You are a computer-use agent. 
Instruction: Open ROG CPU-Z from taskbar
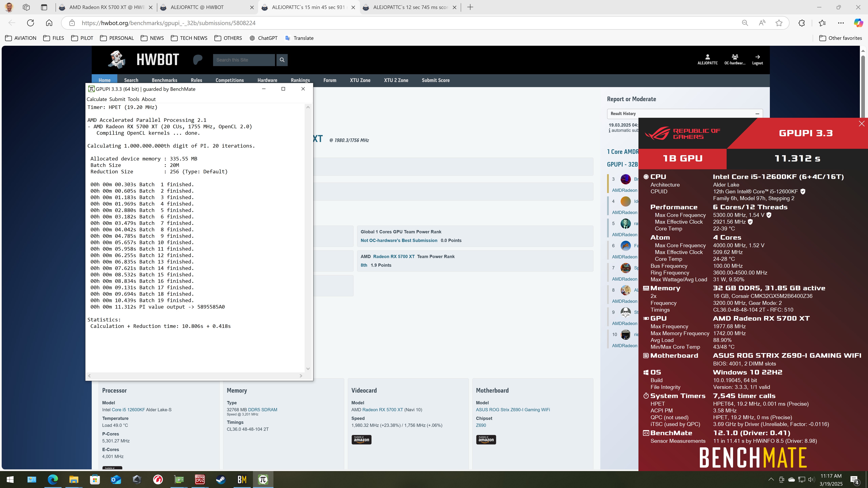point(200,479)
